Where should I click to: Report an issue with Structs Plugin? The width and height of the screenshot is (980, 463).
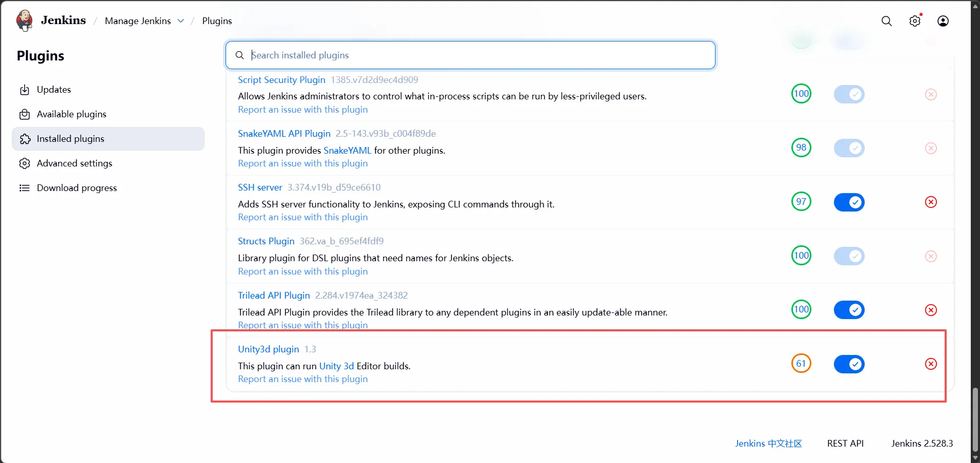pos(302,271)
